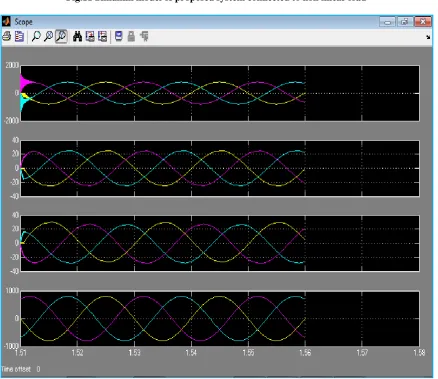Click the 1.52 time axis label

point(77,352)
